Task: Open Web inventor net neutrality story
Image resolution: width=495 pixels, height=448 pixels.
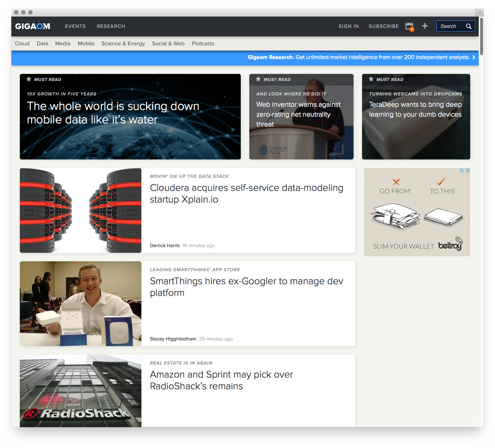Action: [x=298, y=114]
